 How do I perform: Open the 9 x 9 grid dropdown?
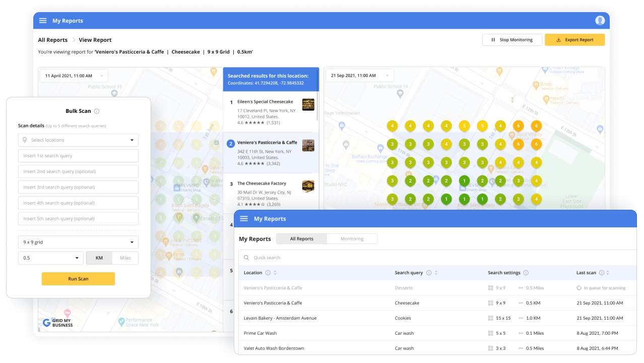point(78,242)
